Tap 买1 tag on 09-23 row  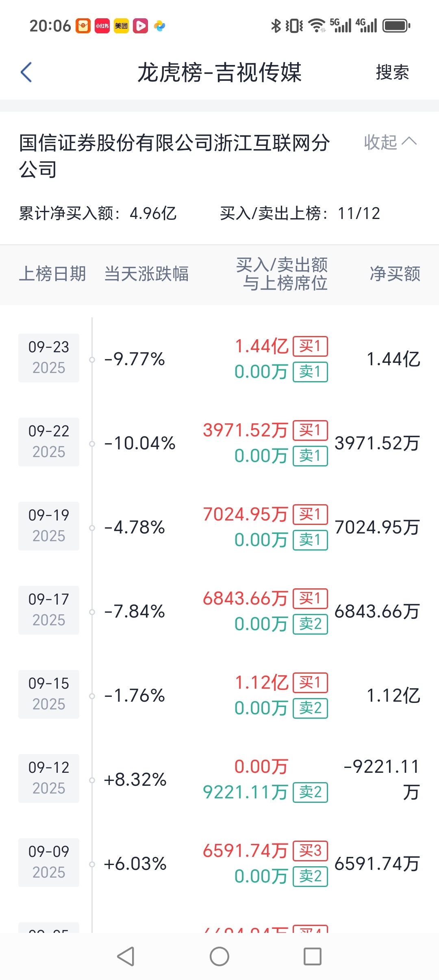point(311,347)
